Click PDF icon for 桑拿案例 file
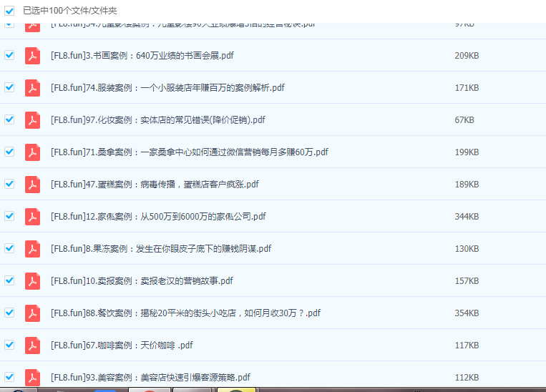This screenshot has height=392, width=546. (x=32, y=152)
